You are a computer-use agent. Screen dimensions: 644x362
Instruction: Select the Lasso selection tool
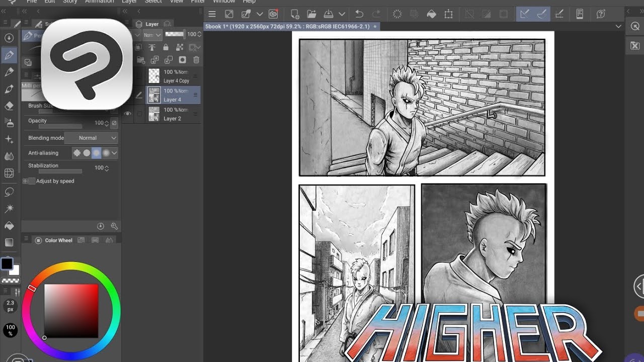9,192
